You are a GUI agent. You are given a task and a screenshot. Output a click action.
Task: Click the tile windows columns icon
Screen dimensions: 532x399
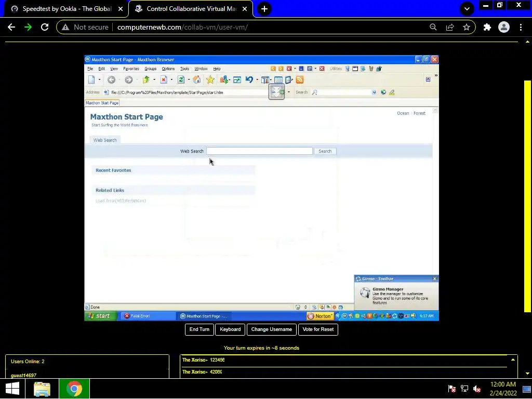pyautogui.click(x=265, y=80)
